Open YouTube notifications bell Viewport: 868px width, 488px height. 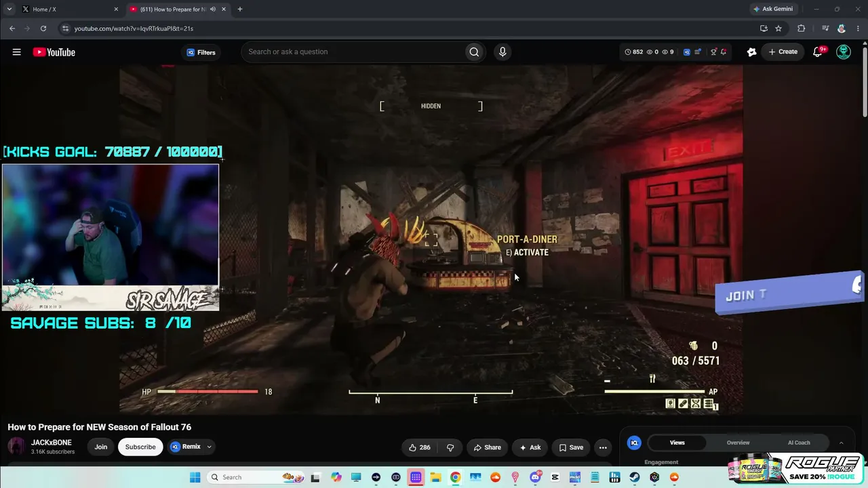[818, 52]
